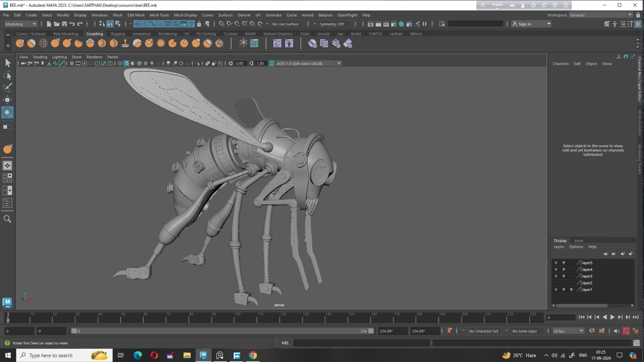
Task: Open the Mesh Tools menu
Action: pyautogui.click(x=159, y=15)
